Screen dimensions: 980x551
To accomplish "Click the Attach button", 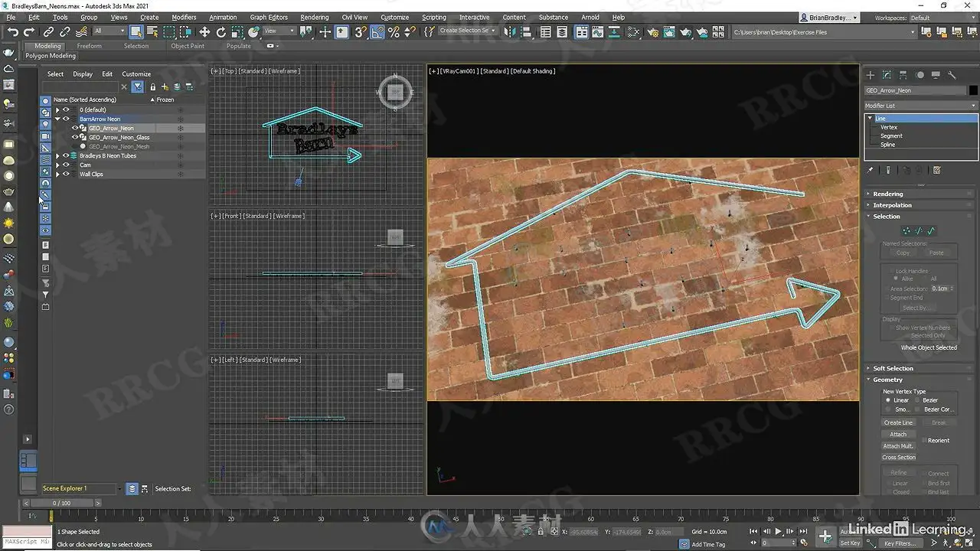I will click(899, 434).
